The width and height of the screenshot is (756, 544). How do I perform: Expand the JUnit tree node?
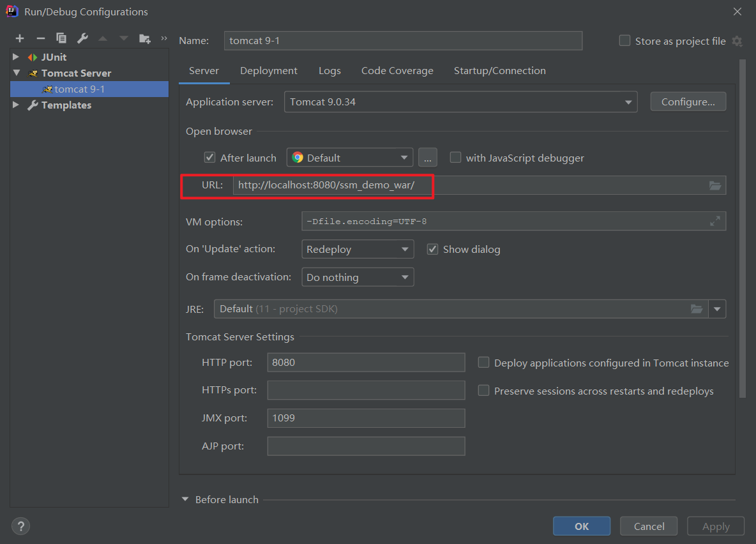click(x=16, y=57)
